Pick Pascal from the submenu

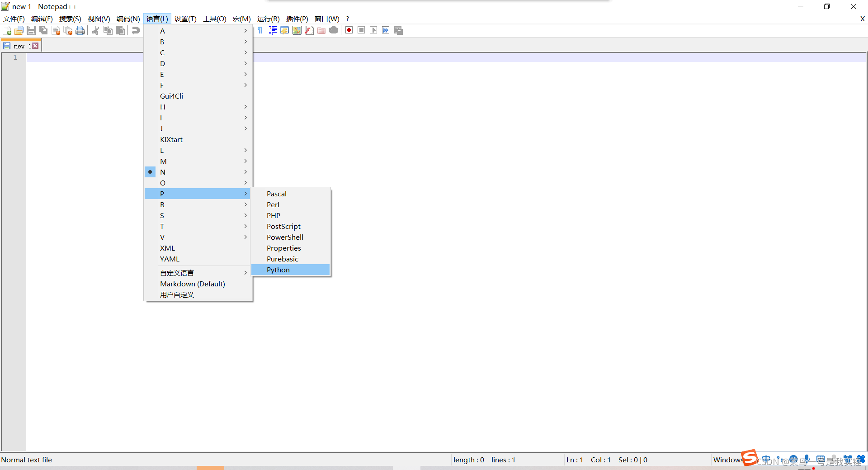coord(291,194)
